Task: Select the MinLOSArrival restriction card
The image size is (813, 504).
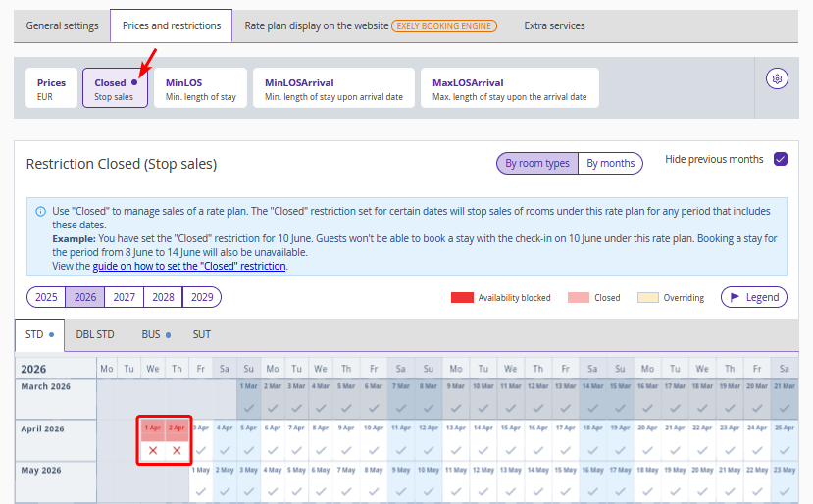Action: [333, 89]
